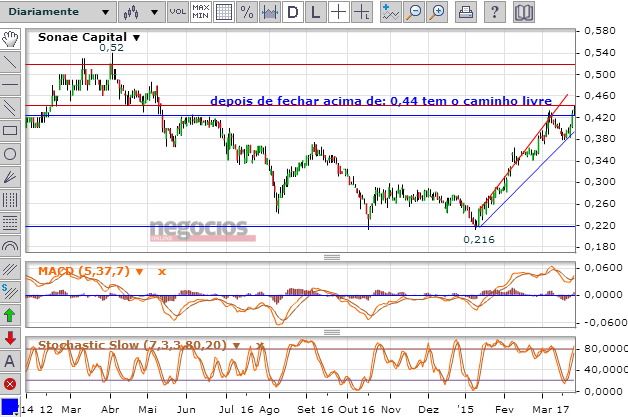628x417 pixels.
Task: Select the hand pan tool
Action: click(x=10, y=39)
